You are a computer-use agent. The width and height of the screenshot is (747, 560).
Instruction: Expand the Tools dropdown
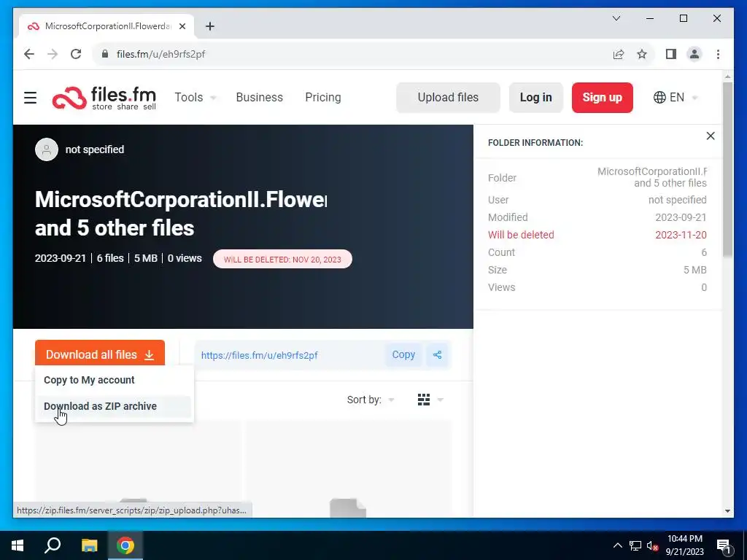(x=196, y=98)
